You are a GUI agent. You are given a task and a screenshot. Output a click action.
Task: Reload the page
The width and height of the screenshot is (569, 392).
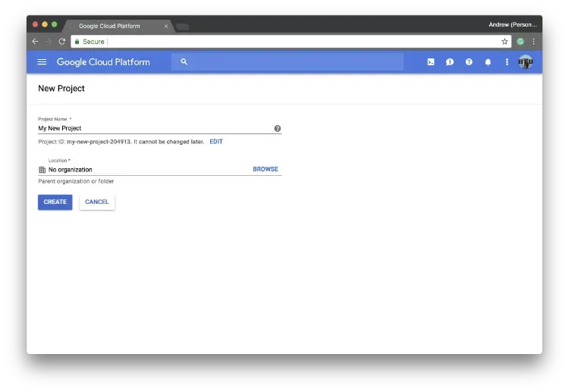(x=62, y=42)
